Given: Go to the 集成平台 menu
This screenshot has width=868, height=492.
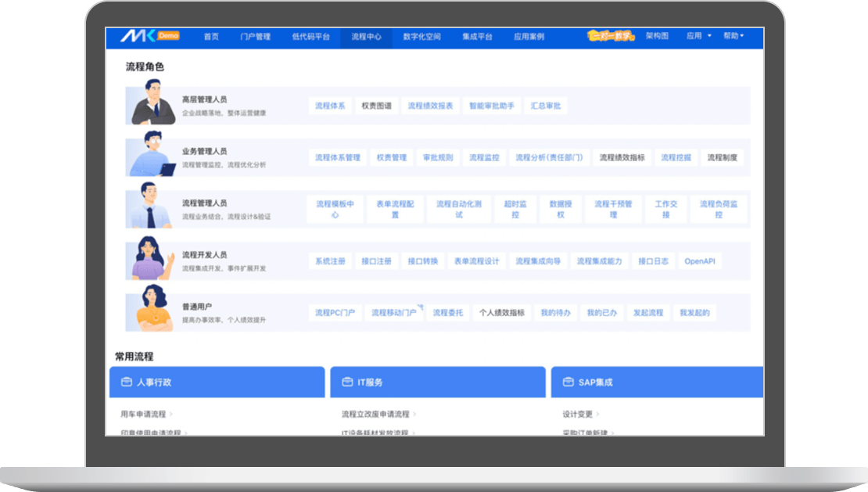Looking at the screenshot, I should (477, 37).
